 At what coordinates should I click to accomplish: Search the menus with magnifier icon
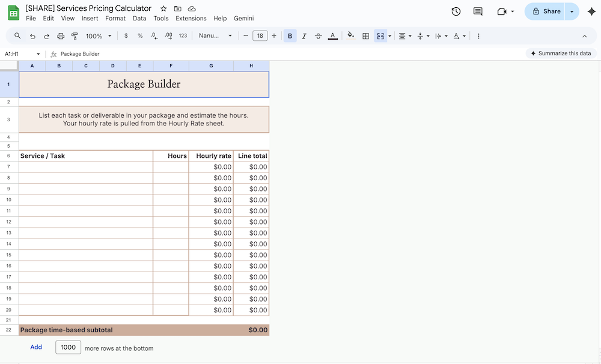tap(17, 35)
